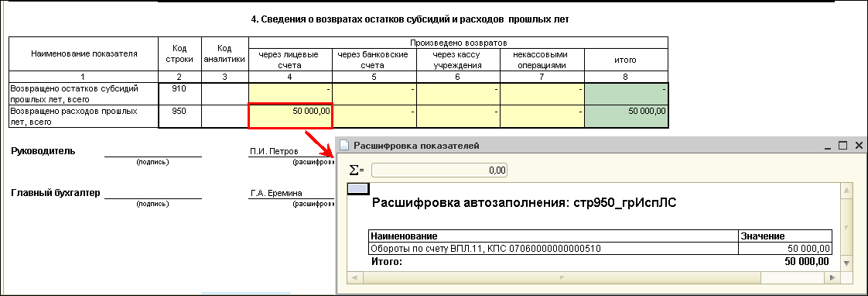Click the Руководитель label
The width and height of the screenshot is (868, 296).
43,151
